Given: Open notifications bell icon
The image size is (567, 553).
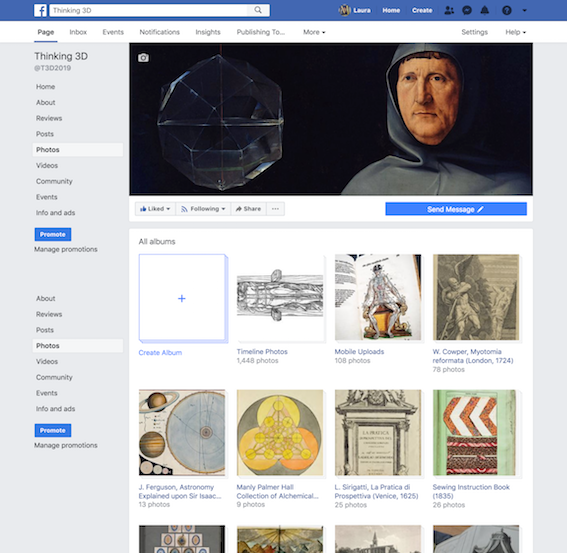Looking at the screenshot, I should tap(485, 10).
